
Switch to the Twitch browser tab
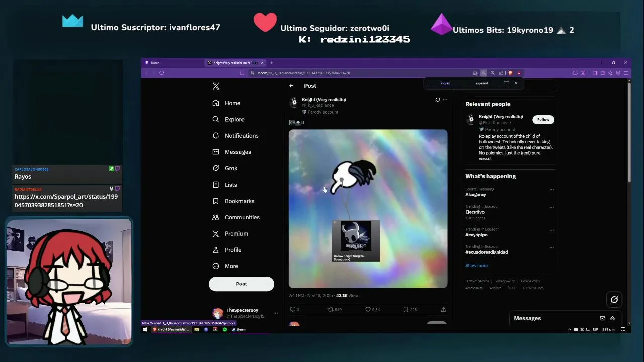click(173, 63)
